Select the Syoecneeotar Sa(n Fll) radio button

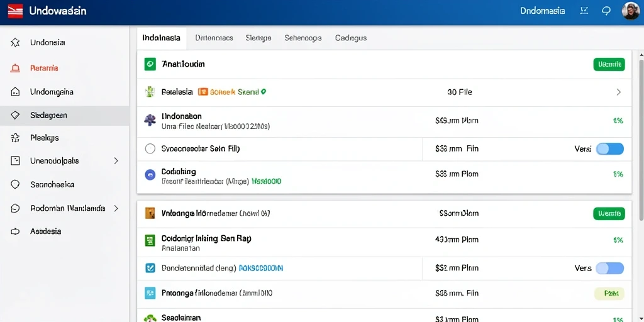click(150, 148)
